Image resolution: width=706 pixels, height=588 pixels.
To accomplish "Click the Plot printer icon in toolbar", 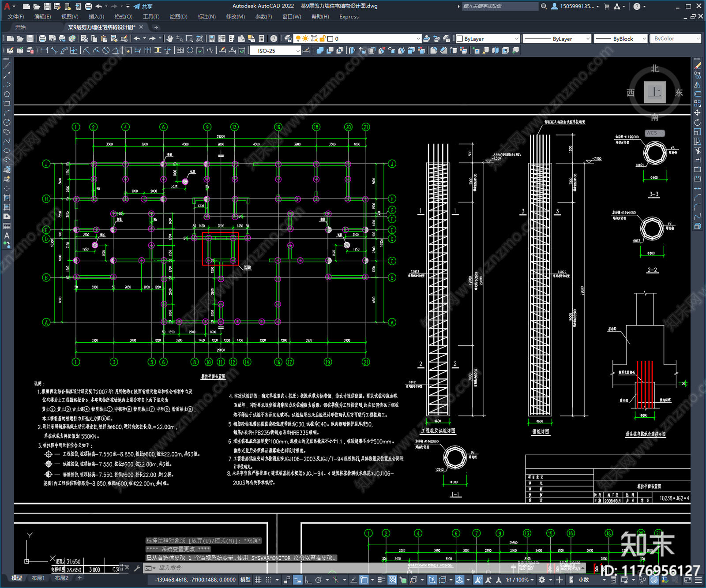I will tap(43, 39).
